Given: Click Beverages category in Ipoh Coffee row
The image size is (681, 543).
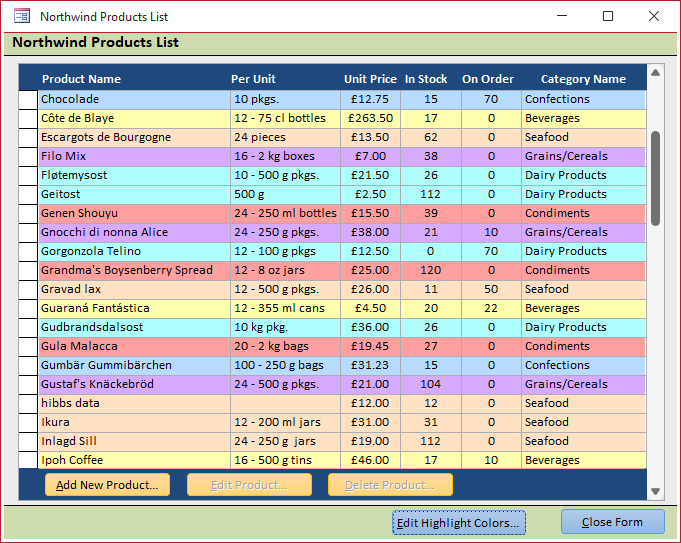Looking at the screenshot, I should (x=584, y=460).
